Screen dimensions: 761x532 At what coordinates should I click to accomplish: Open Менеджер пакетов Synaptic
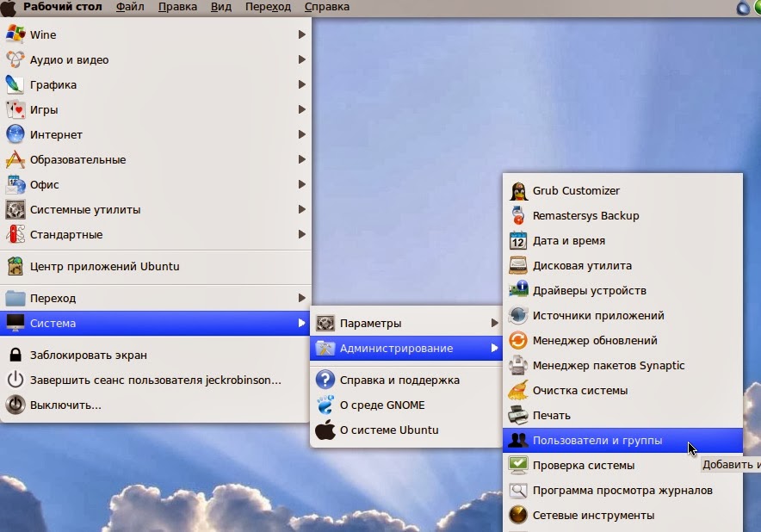622,366
